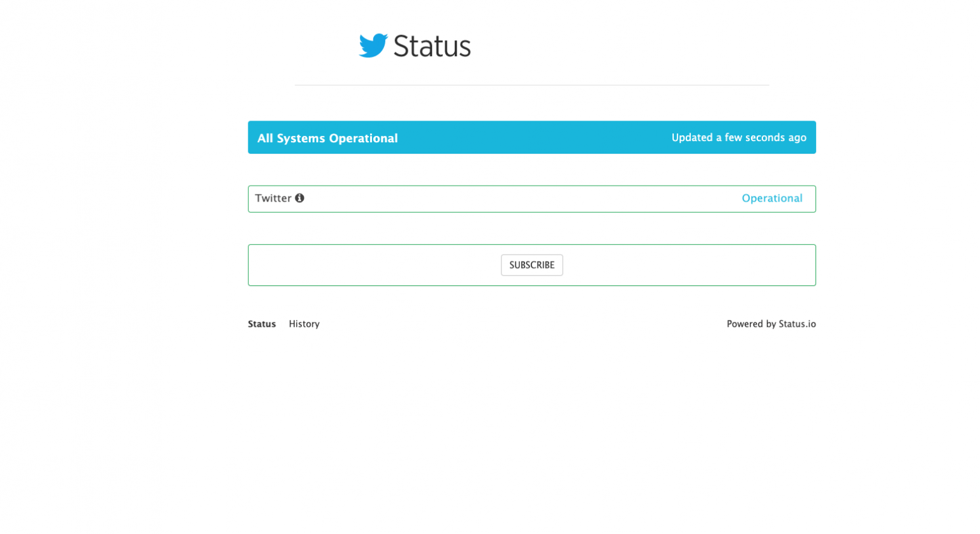Open the History page link
The image size is (980, 534).
point(304,324)
